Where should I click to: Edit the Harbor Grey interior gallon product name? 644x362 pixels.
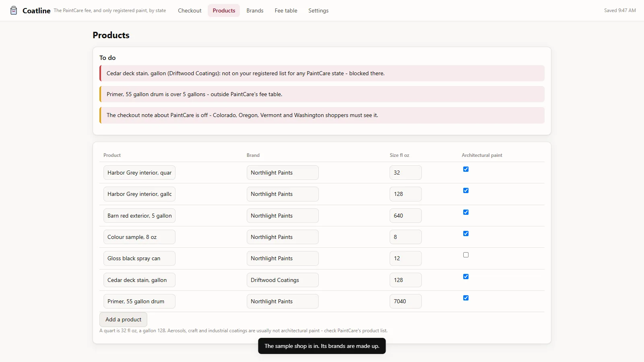(139, 194)
